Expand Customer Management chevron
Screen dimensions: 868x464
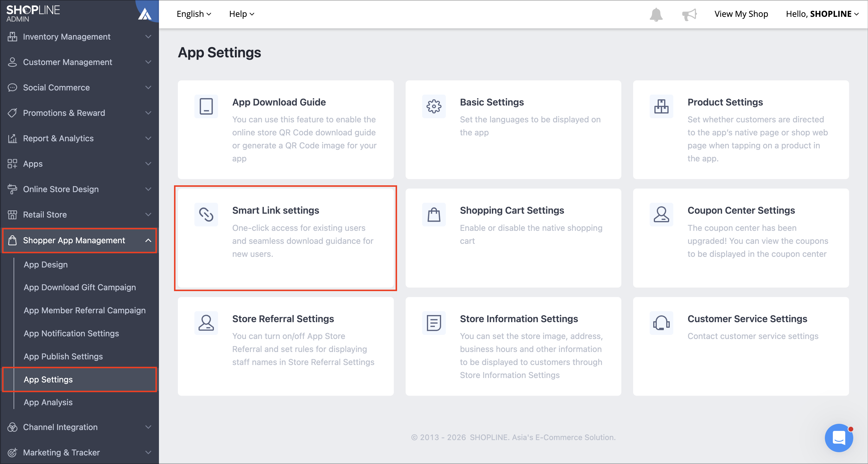(x=148, y=62)
